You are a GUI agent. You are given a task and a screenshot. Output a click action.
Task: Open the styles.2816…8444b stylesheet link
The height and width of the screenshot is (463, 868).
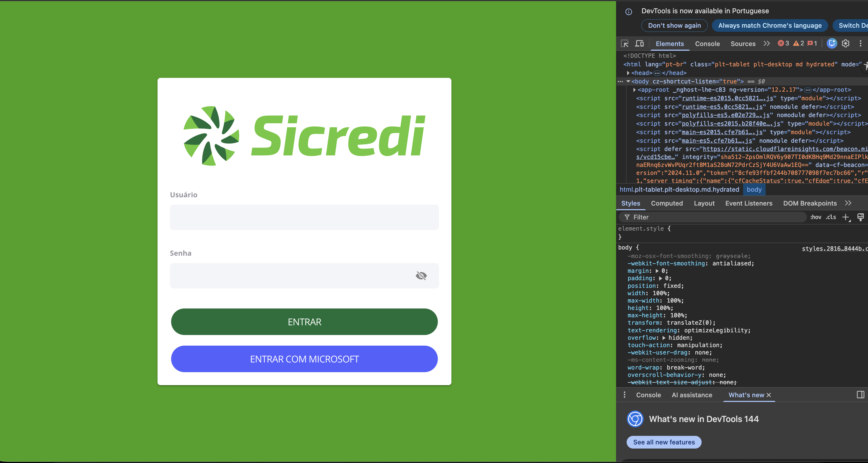pos(835,249)
